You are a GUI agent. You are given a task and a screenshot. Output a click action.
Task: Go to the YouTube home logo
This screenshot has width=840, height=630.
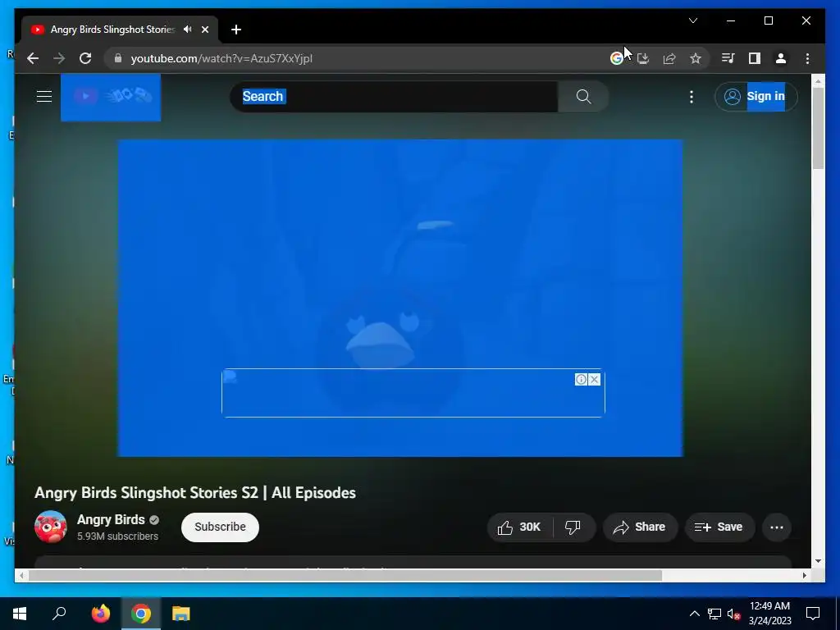[x=111, y=97]
